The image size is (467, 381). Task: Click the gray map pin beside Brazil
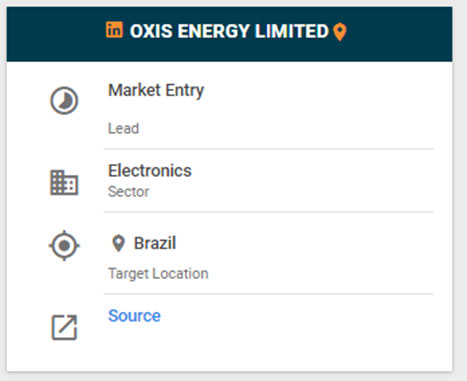pyautogui.click(x=118, y=243)
